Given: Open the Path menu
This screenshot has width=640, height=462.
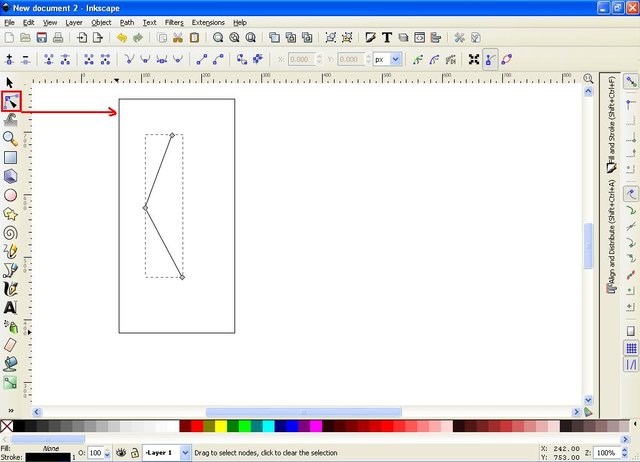Looking at the screenshot, I should click(x=127, y=23).
